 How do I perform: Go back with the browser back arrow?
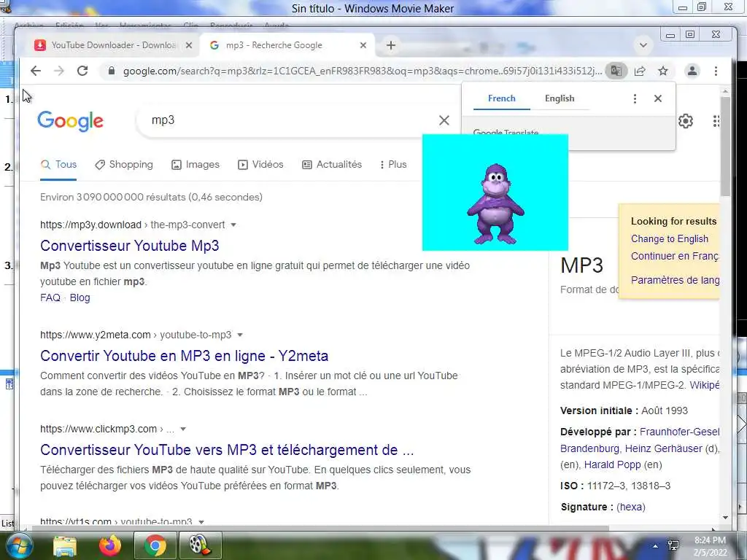point(35,71)
